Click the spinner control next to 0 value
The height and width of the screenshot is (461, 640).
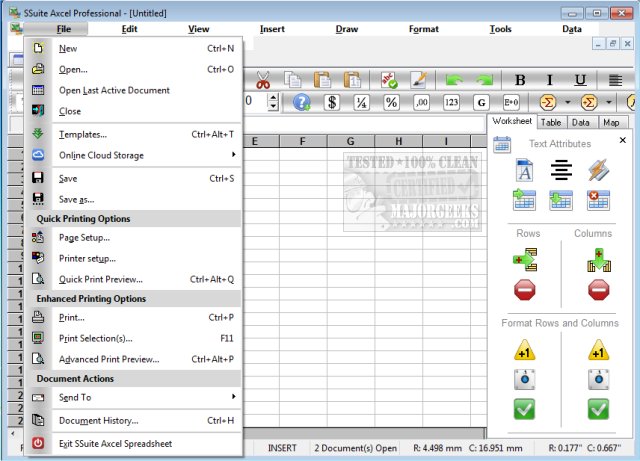[273, 102]
